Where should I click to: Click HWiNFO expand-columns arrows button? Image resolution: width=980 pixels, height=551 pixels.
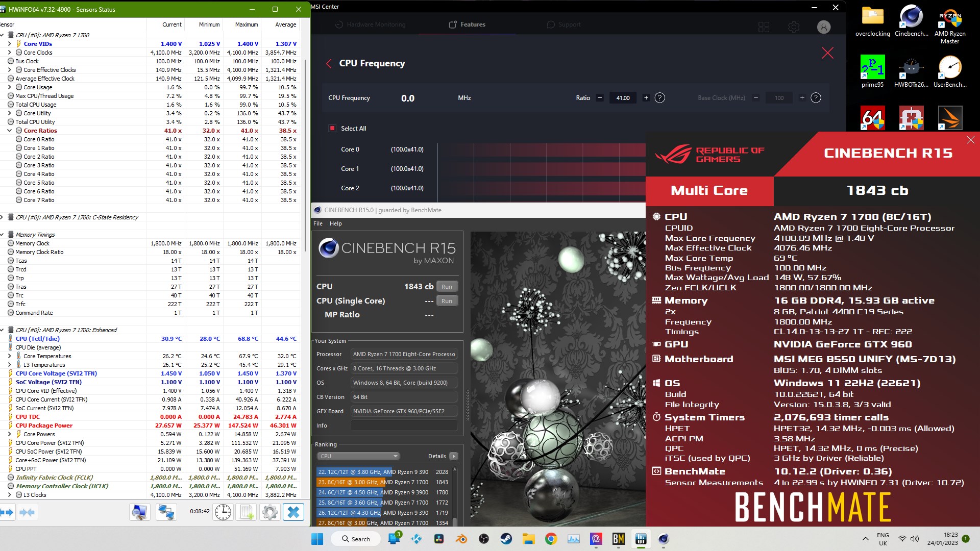pyautogui.click(x=7, y=512)
